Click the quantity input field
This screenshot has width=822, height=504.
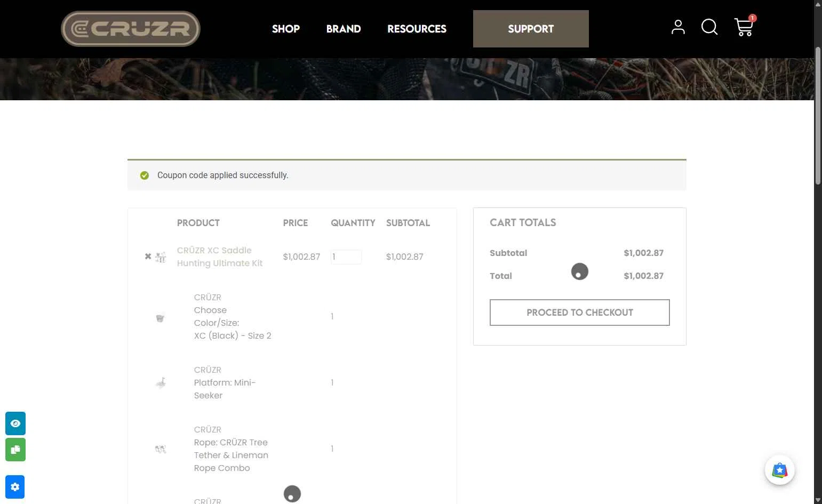point(346,257)
